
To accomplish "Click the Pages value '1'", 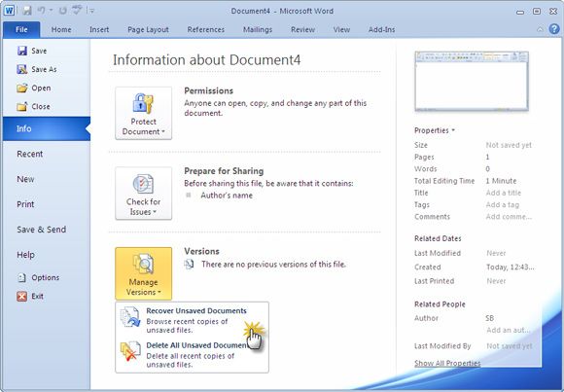I will click(487, 157).
